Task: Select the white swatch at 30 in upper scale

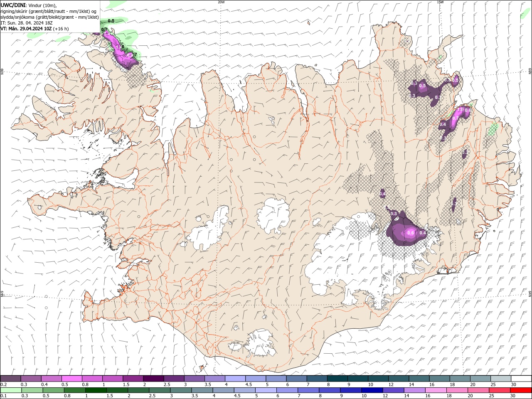Action: (522, 379)
